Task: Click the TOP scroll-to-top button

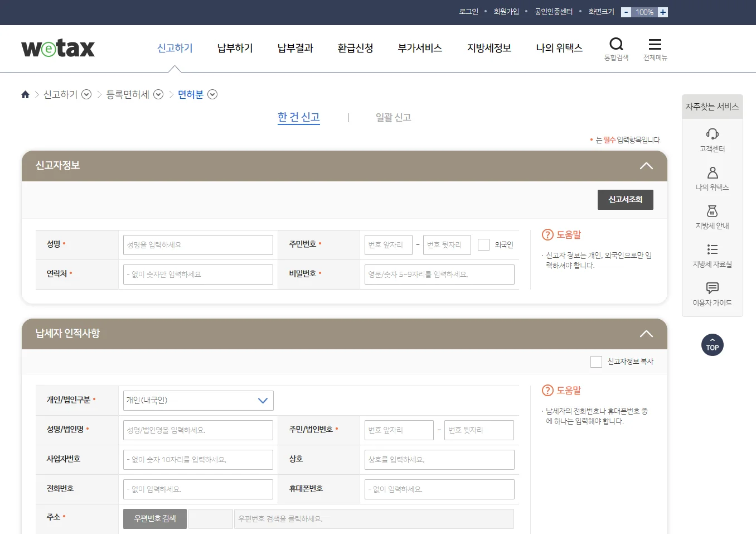Action: tap(712, 345)
